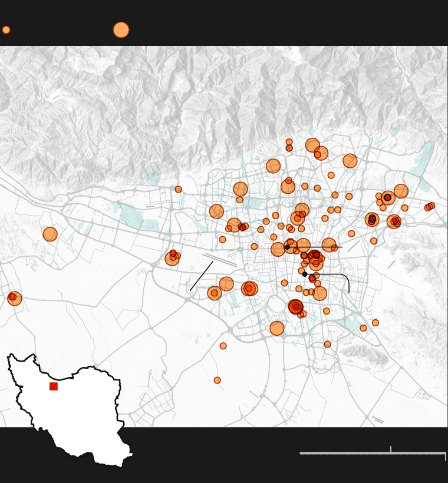Select the dark red cluster in the southern city
The image size is (448, 483).
[x=296, y=306]
